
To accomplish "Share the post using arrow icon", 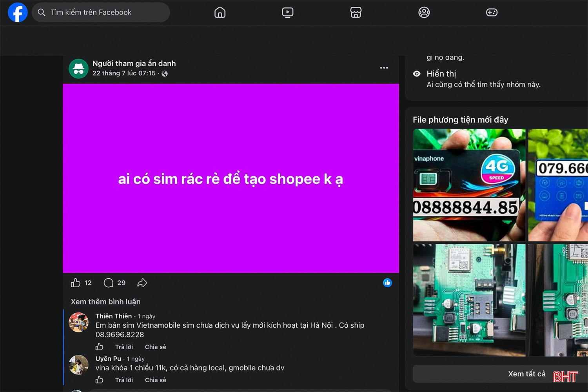I will [142, 283].
